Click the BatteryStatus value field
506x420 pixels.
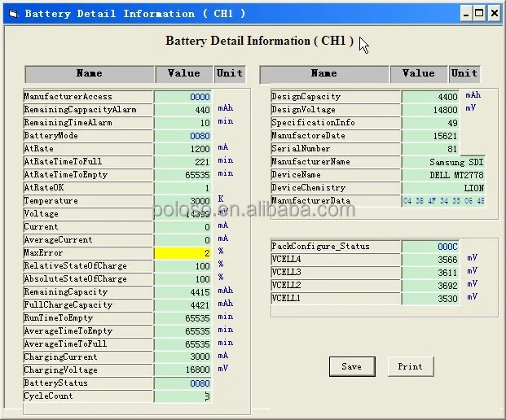(x=183, y=383)
